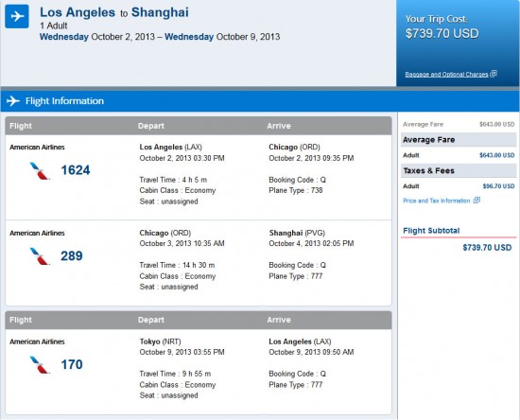Click the airplane icon in Flight Information header
The image size is (520, 420).
(x=13, y=101)
